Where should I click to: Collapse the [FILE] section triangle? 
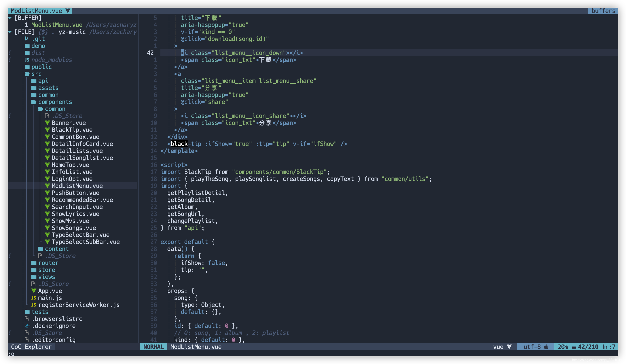(x=10, y=32)
